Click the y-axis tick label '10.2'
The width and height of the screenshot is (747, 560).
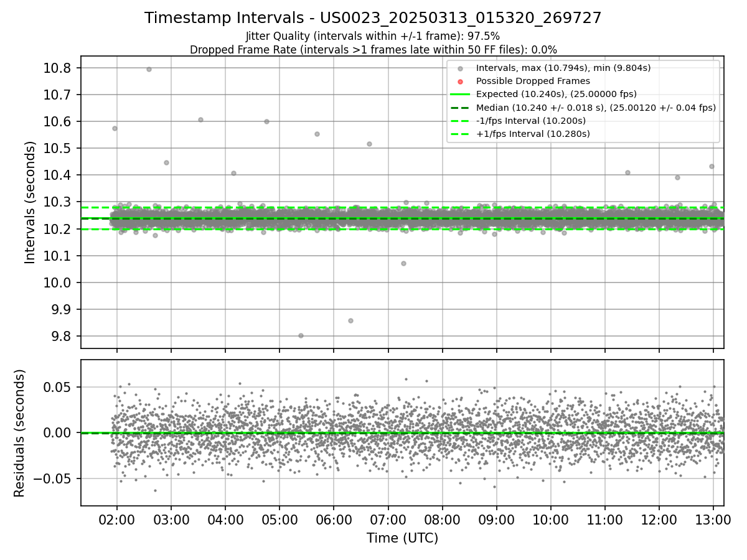pos(57,229)
